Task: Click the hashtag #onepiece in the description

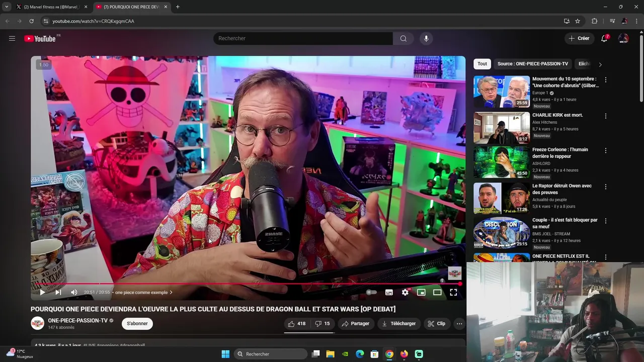Action: 108,345
